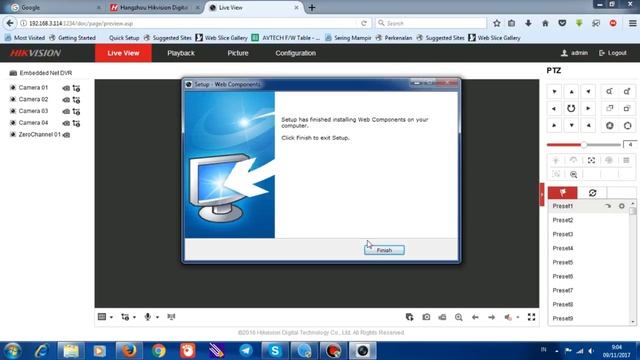Select the Live View tab

[x=123, y=53]
